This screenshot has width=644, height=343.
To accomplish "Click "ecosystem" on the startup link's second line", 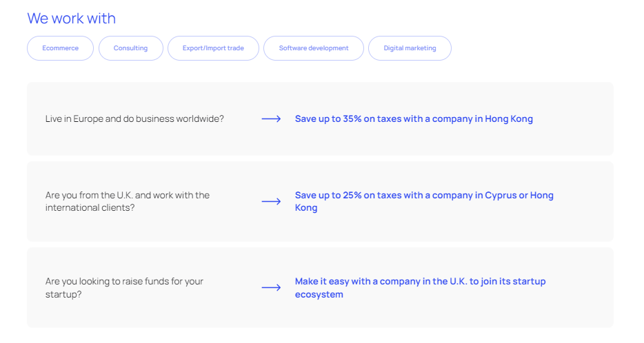I will [319, 294].
